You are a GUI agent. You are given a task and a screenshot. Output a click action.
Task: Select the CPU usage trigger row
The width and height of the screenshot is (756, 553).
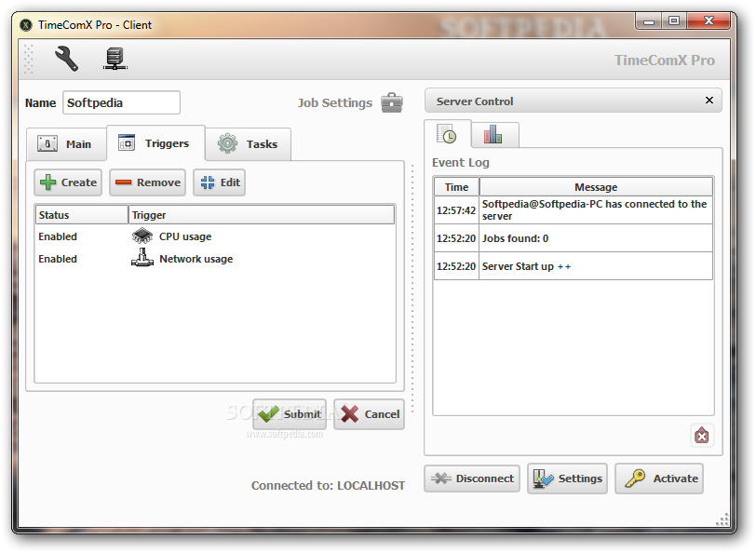click(215, 236)
